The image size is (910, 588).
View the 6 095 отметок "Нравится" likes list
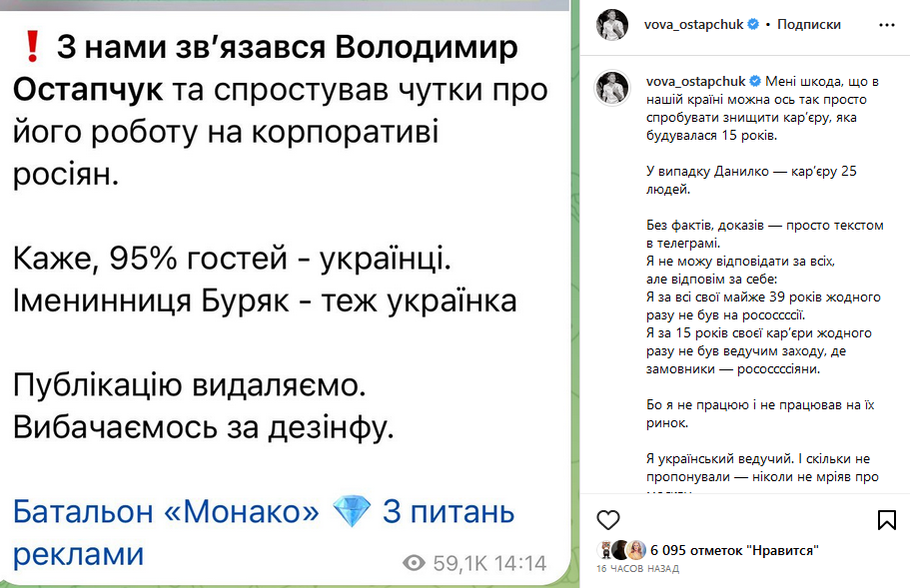[x=734, y=550]
